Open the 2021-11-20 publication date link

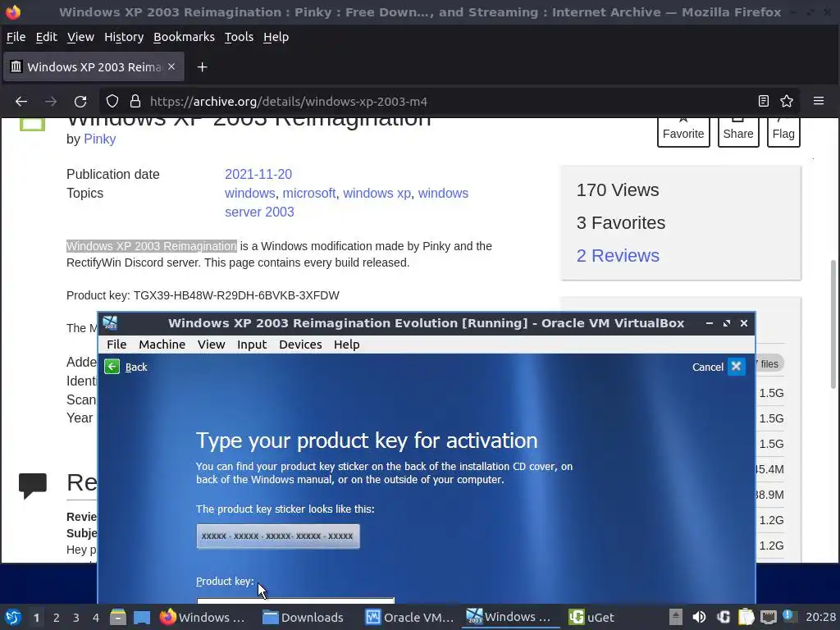(258, 174)
